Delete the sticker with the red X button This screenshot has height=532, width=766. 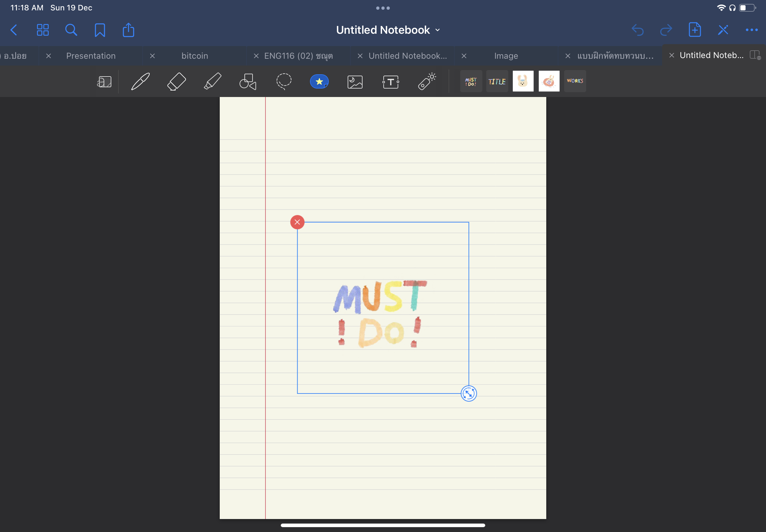297,222
